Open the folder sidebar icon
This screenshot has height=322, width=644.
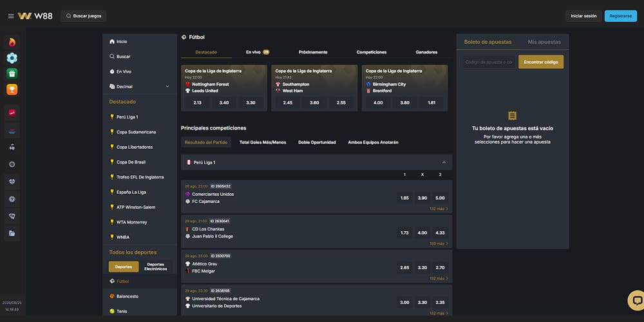[12, 233]
